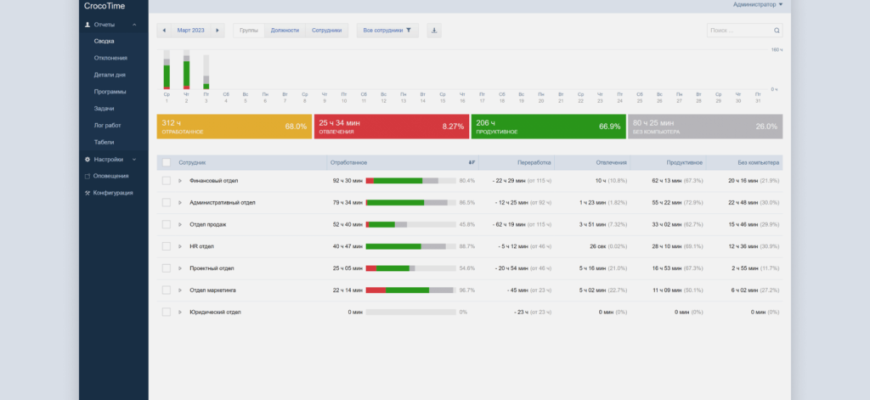Click the sort icon in the Отработанное column
The width and height of the screenshot is (870, 400).
[471, 162]
